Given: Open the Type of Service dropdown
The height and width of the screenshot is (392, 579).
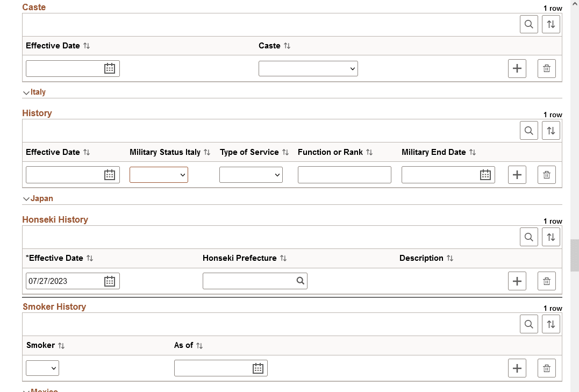Looking at the screenshot, I should (251, 174).
